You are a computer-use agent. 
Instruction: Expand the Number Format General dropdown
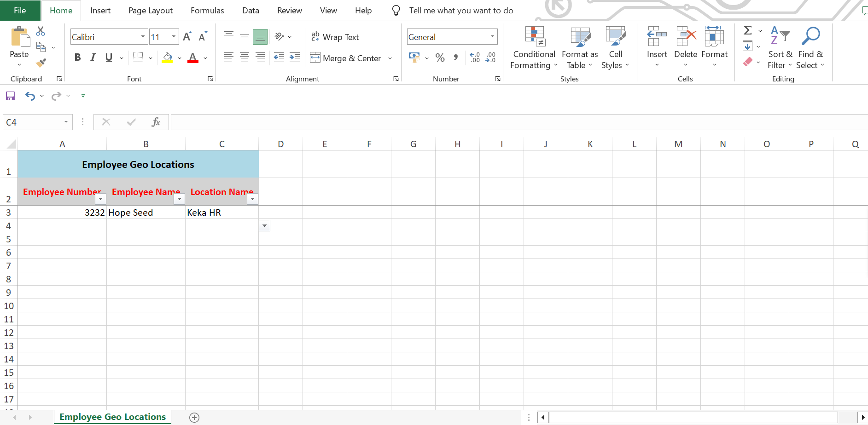(492, 37)
